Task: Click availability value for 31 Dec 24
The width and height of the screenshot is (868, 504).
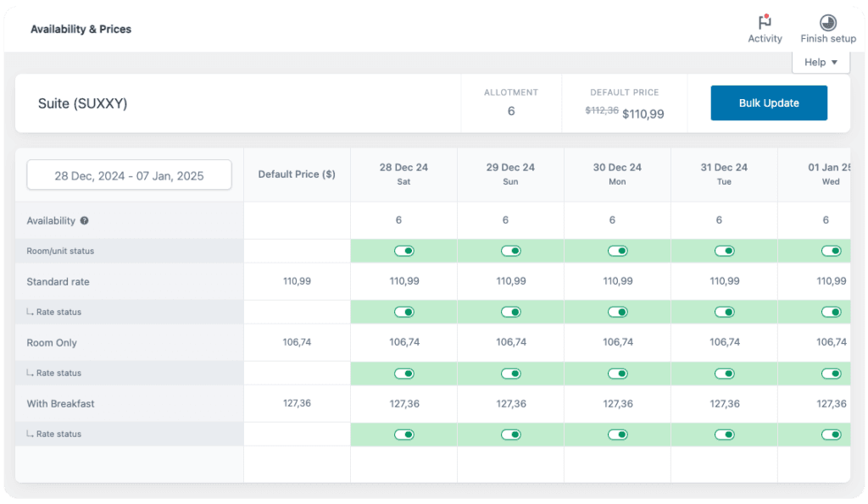Action: click(719, 220)
